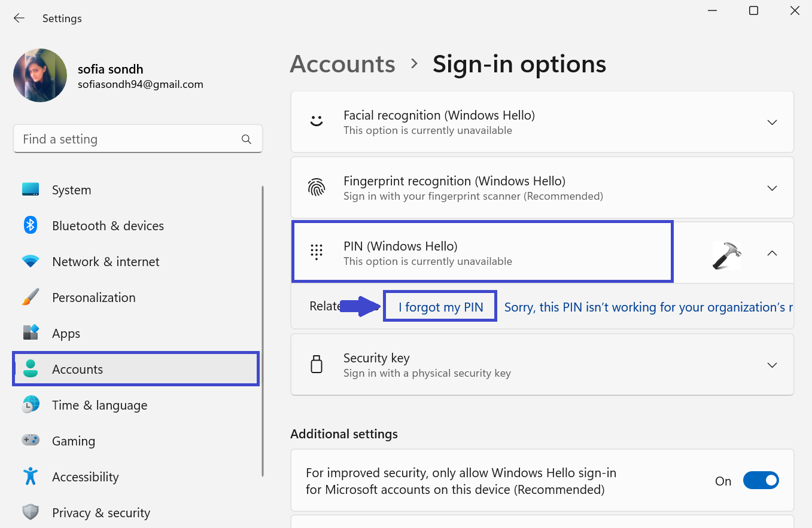Click the System monitor icon
The width and height of the screenshot is (812, 528).
point(31,190)
